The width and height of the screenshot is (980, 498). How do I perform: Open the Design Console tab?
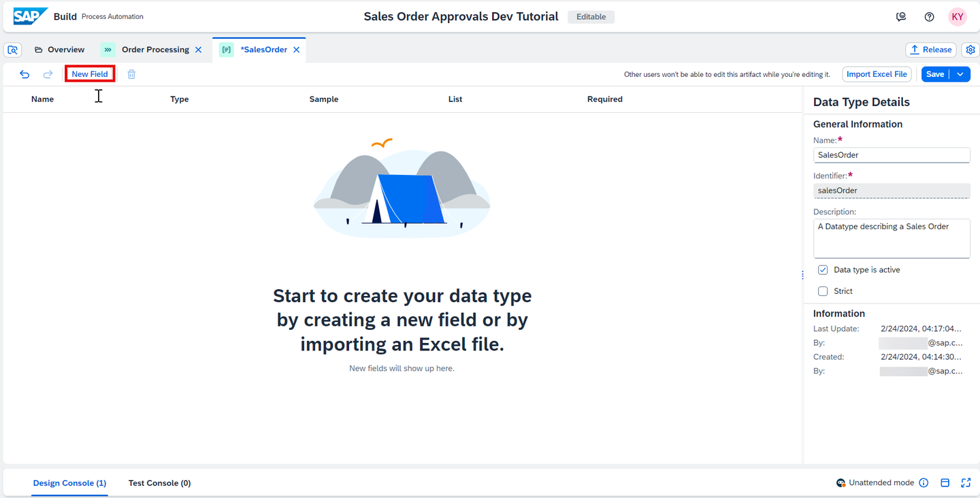click(x=69, y=483)
